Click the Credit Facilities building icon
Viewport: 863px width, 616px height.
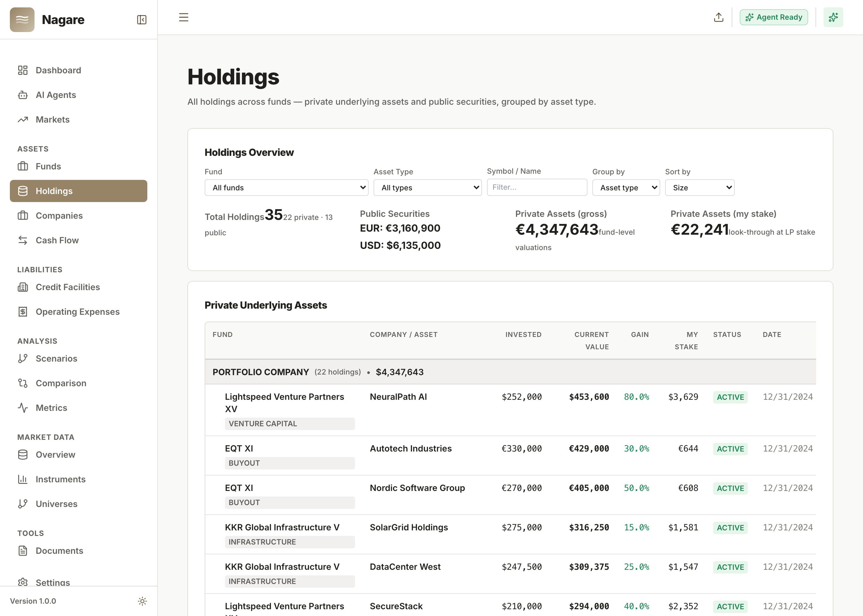[x=23, y=287]
